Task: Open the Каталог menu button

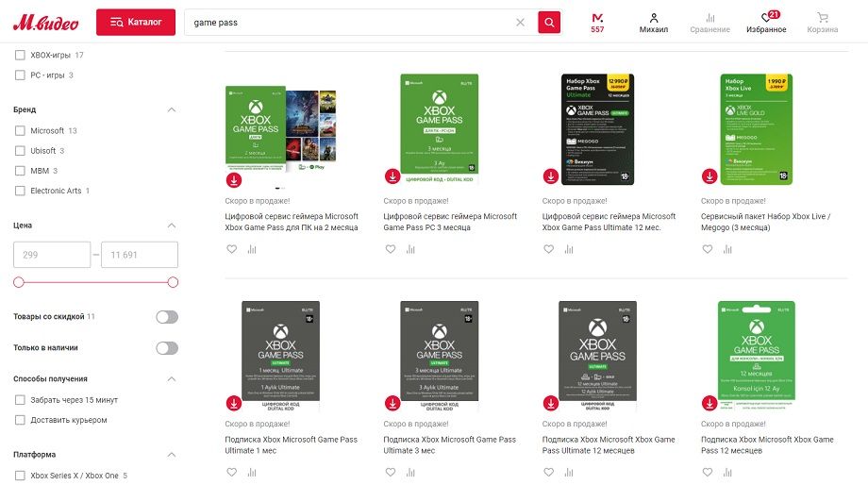Action: coord(136,22)
